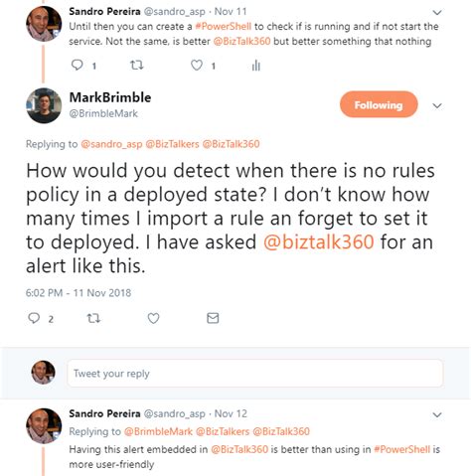Retweet Sandro Pereira's Nov 11 tweet

[136, 65]
